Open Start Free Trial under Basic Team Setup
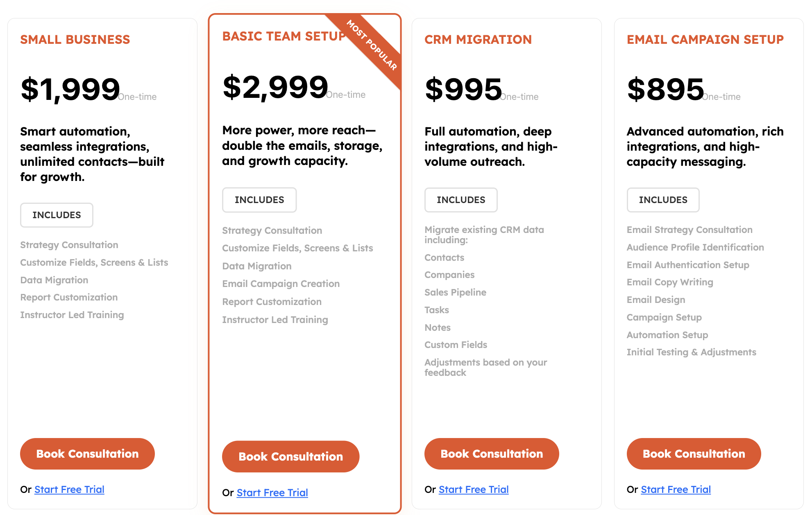Image resolution: width=812 pixels, height=515 pixels. (x=272, y=492)
